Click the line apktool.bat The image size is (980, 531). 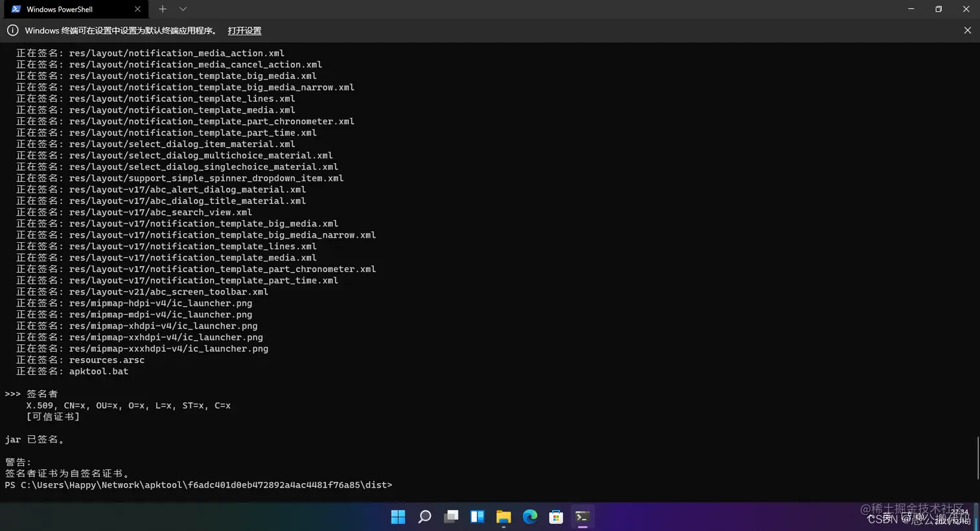click(x=72, y=372)
